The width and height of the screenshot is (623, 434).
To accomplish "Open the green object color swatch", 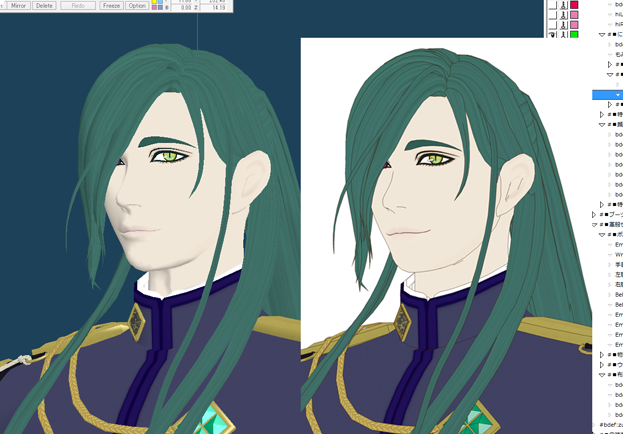I will click(574, 35).
